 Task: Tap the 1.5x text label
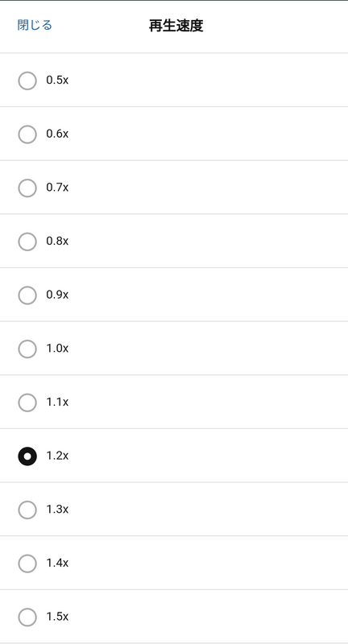point(57,617)
